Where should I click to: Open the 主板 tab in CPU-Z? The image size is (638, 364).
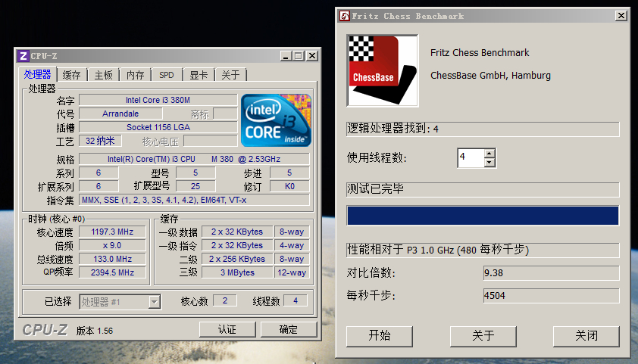click(x=103, y=75)
